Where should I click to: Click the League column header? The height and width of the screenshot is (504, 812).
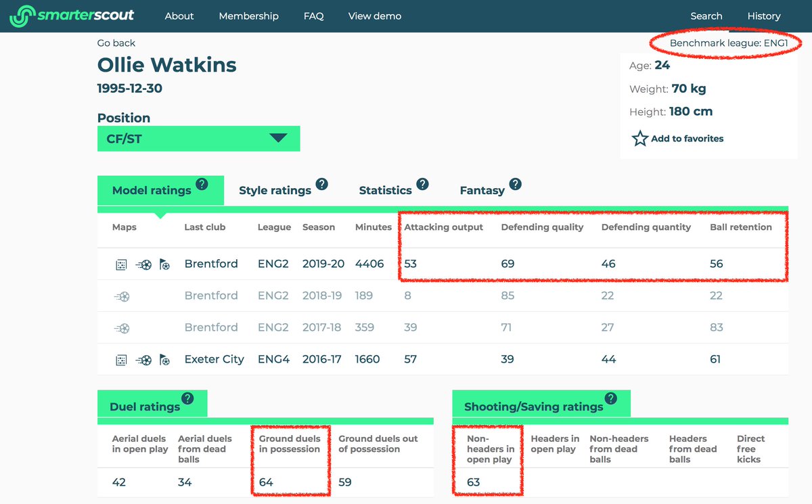275,227
